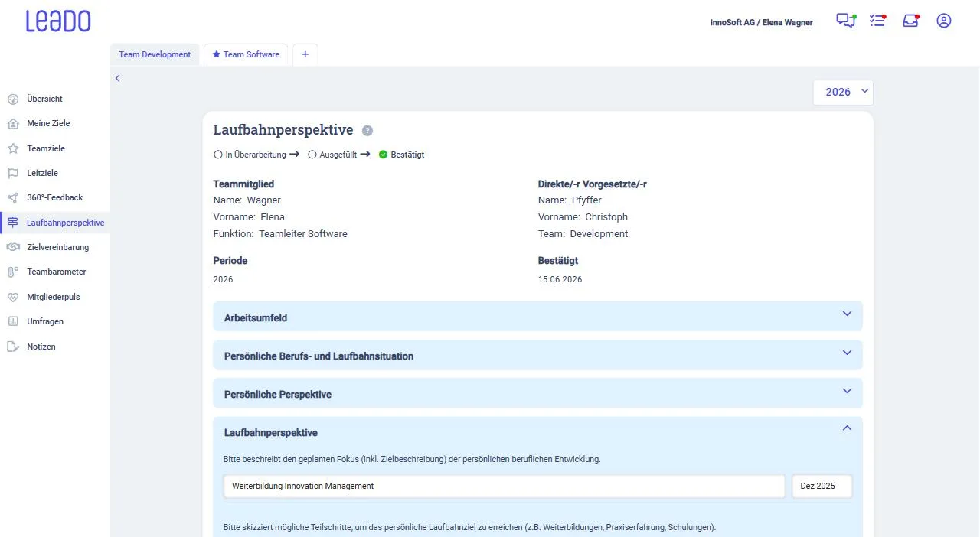Expand Persönliche Berufs- und Laufbahnsituation section
980x537 pixels.
[x=537, y=355]
